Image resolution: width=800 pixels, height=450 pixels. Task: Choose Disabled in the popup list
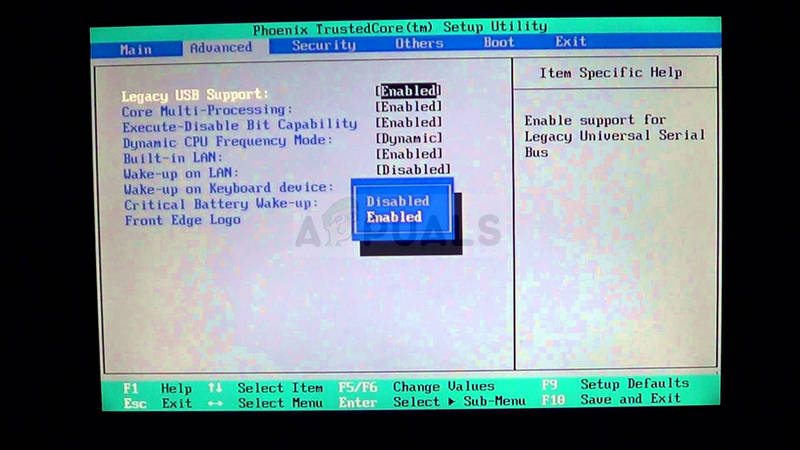coord(397,201)
